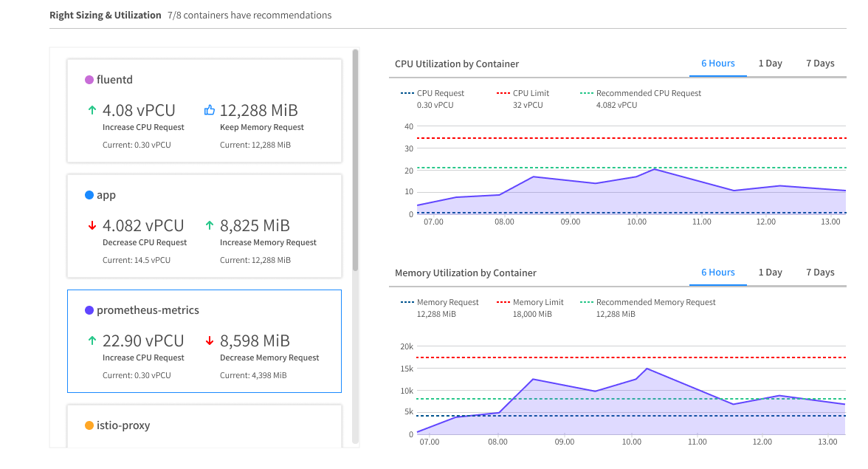Click the green up arrow beside 8,825 MiB
The width and height of the screenshot is (868, 469).
click(210, 225)
